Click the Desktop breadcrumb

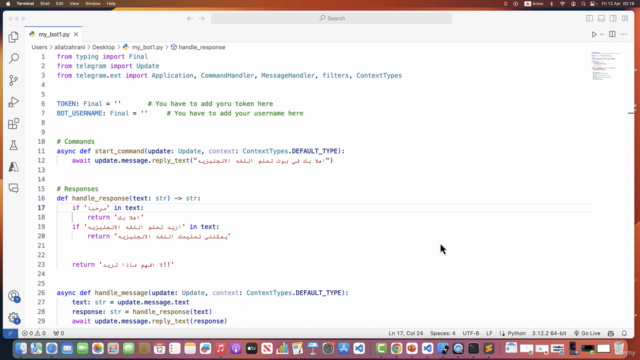tap(103, 47)
